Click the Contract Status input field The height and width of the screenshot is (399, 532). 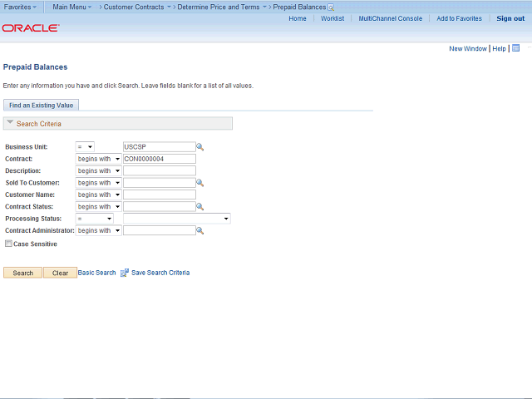tap(160, 207)
